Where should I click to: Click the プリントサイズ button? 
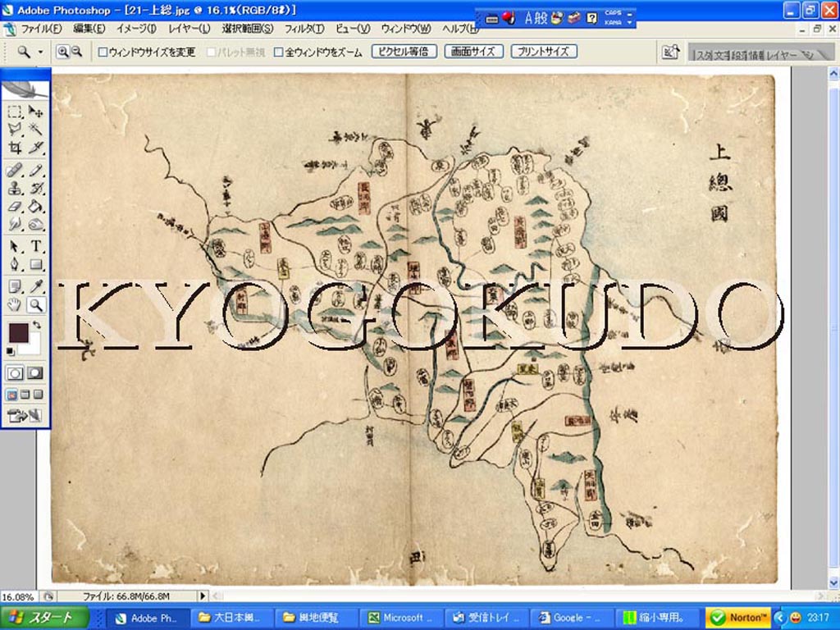coord(543,52)
